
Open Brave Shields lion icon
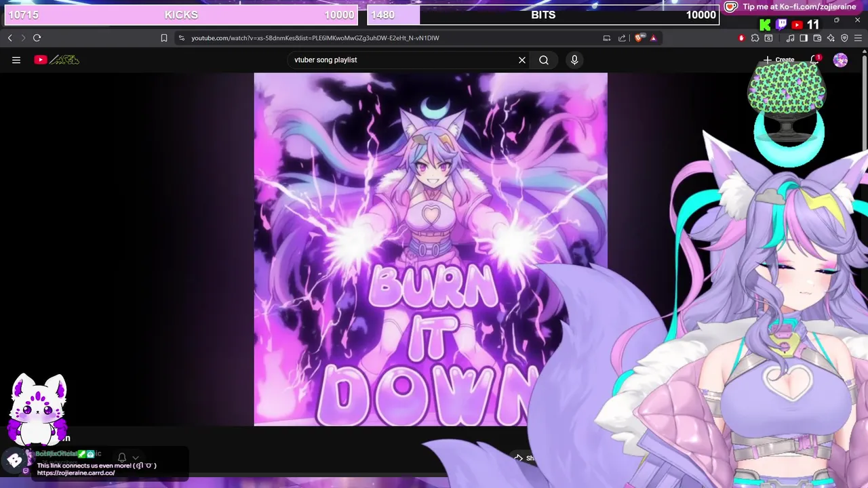tap(639, 38)
